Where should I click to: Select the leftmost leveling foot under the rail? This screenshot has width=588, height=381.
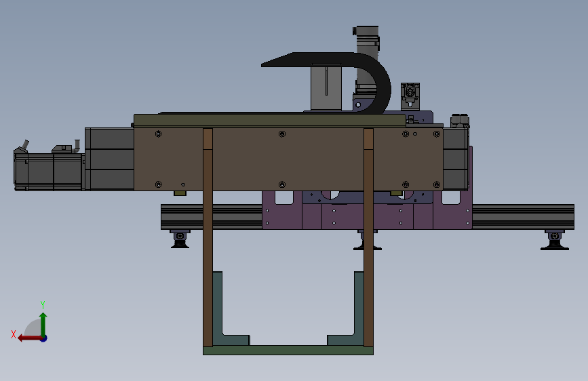[180, 239]
